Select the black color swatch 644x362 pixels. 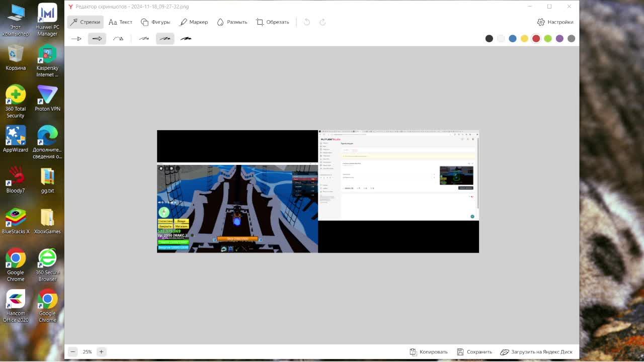pyautogui.click(x=489, y=39)
